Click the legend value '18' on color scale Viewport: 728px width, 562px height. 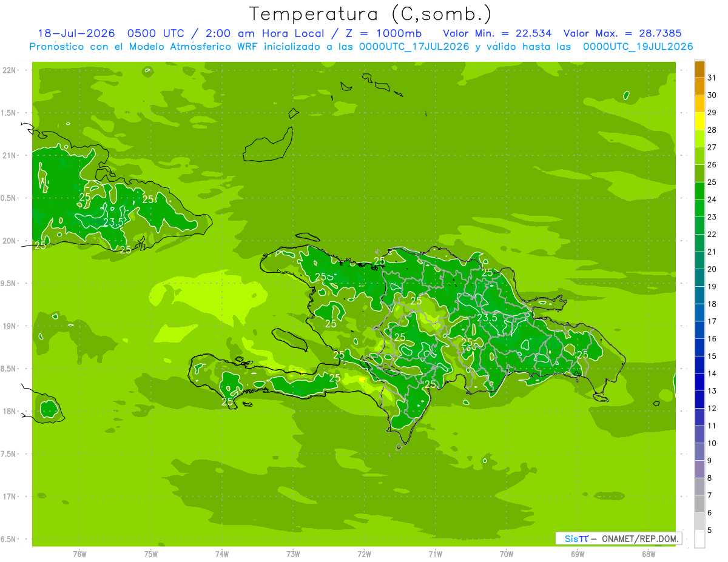[712, 304]
